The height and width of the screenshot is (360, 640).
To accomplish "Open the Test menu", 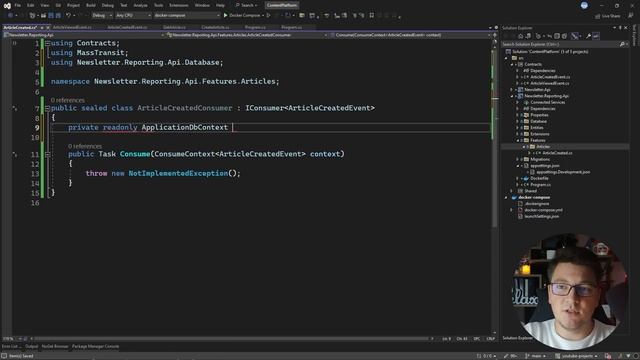I will tap(124, 5).
